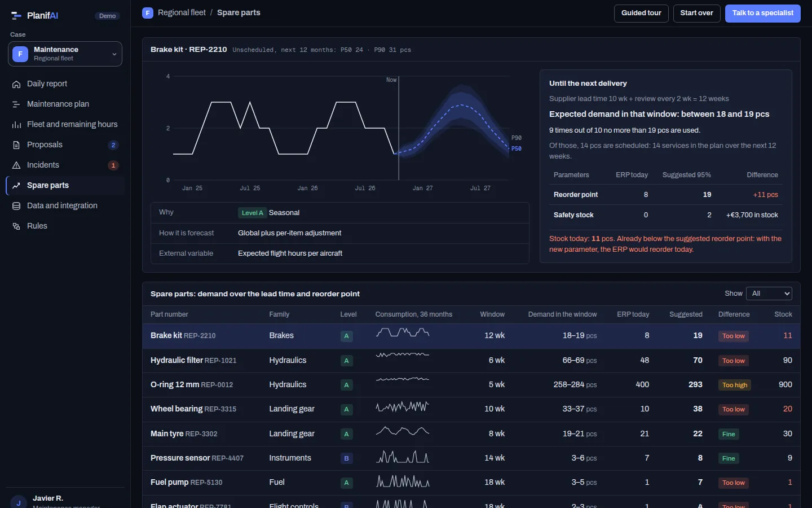Screen dimensions: 812x508
Task: Click the Spare parts trend icon
Action: [16, 186]
